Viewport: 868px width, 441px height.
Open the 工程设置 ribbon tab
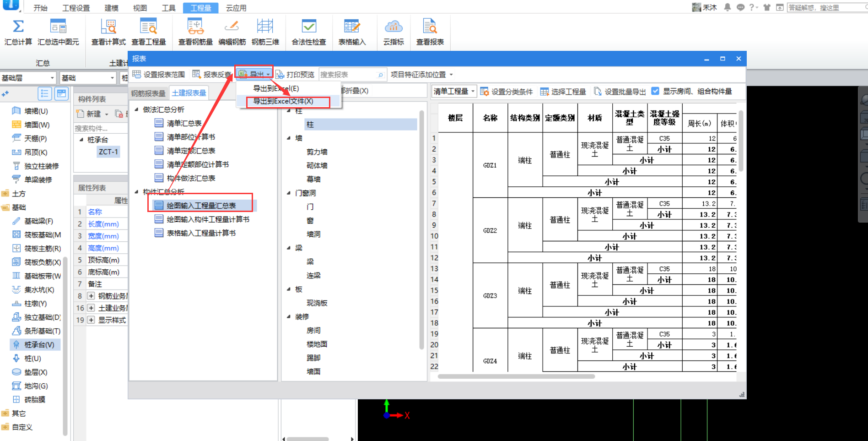coord(76,8)
